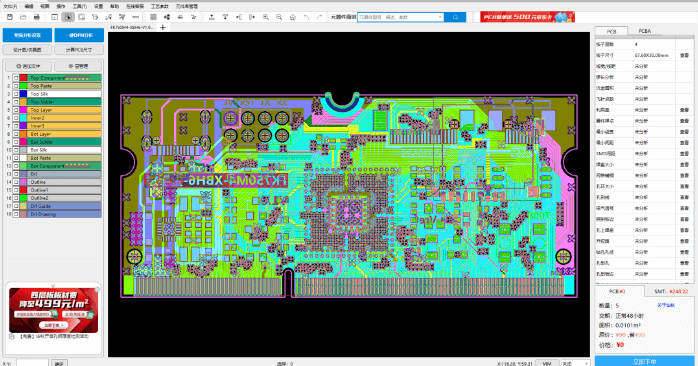Viewport: 698px width, 366px height.
Task: Click the 一键DFM分析 button
Action: point(79,35)
